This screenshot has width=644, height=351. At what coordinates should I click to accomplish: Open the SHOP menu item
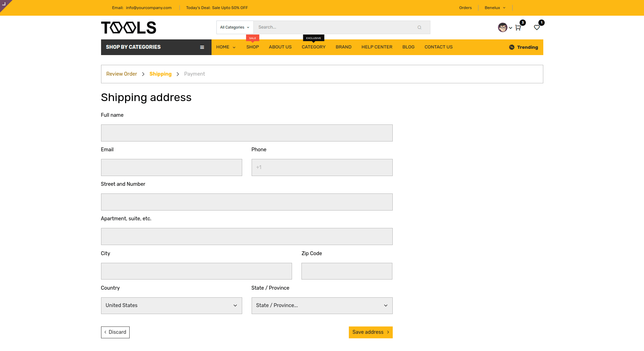[x=252, y=47]
